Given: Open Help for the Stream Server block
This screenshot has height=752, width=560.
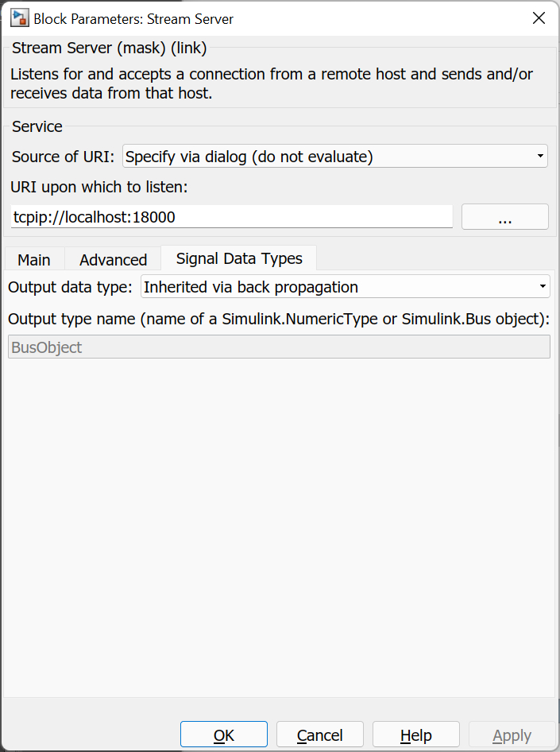Looking at the screenshot, I should (415, 735).
